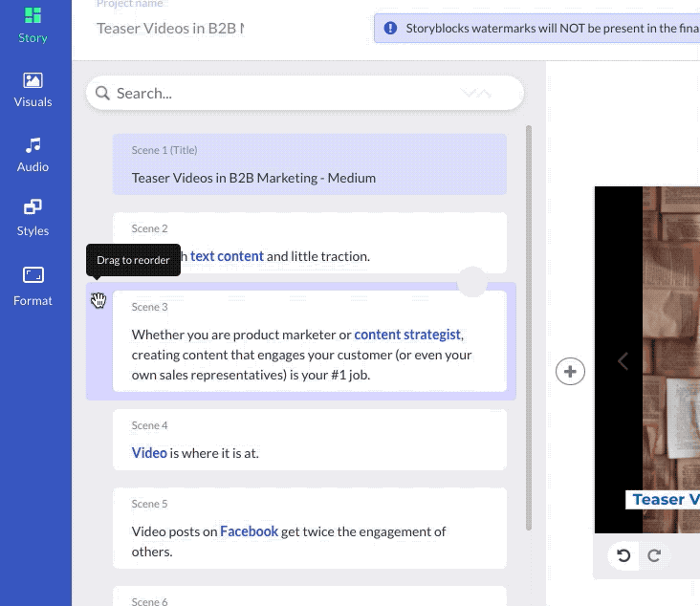Click the magnifier icon in search box
The height and width of the screenshot is (606, 700).
(x=102, y=94)
